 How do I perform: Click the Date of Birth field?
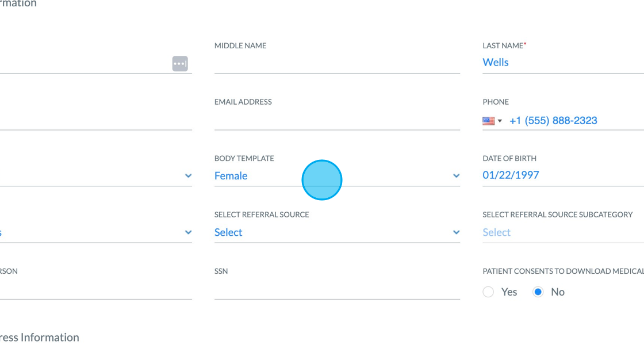(x=561, y=175)
